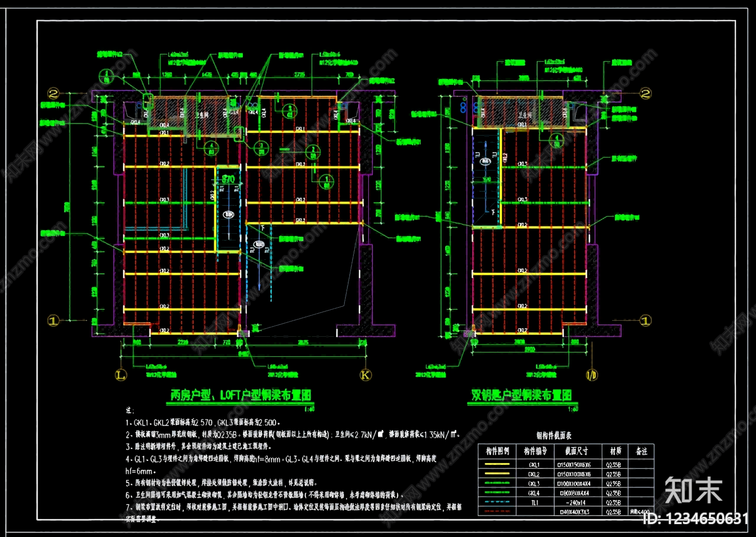Select the TL1 cell in section table
This screenshot has height=537, width=756.
point(534,503)
